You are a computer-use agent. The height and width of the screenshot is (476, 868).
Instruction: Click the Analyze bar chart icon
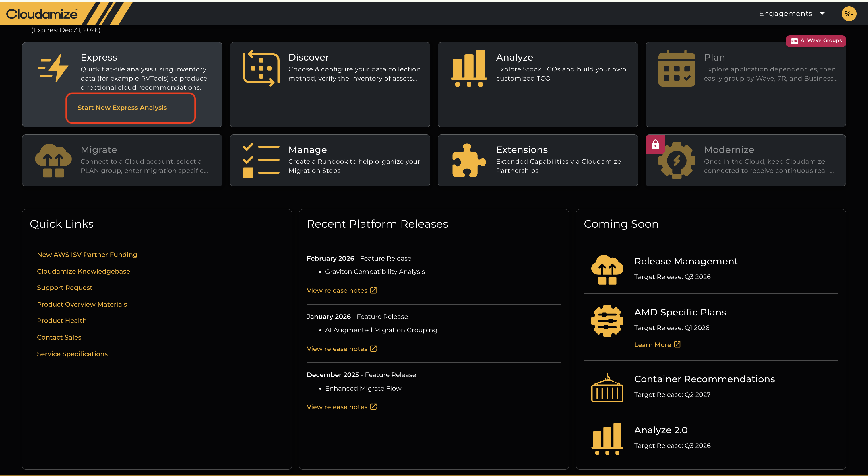coord(469,68)
